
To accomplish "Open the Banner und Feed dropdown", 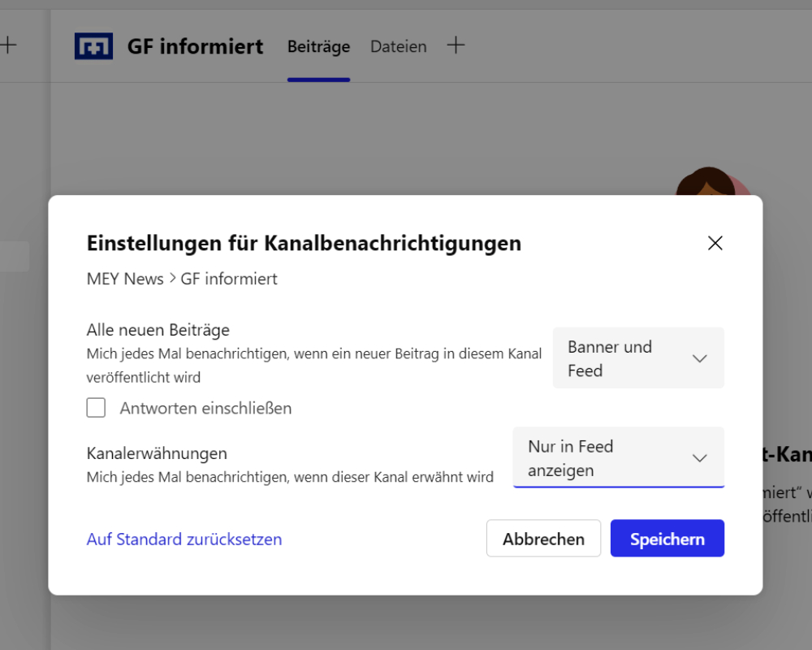I will [637, 358].
